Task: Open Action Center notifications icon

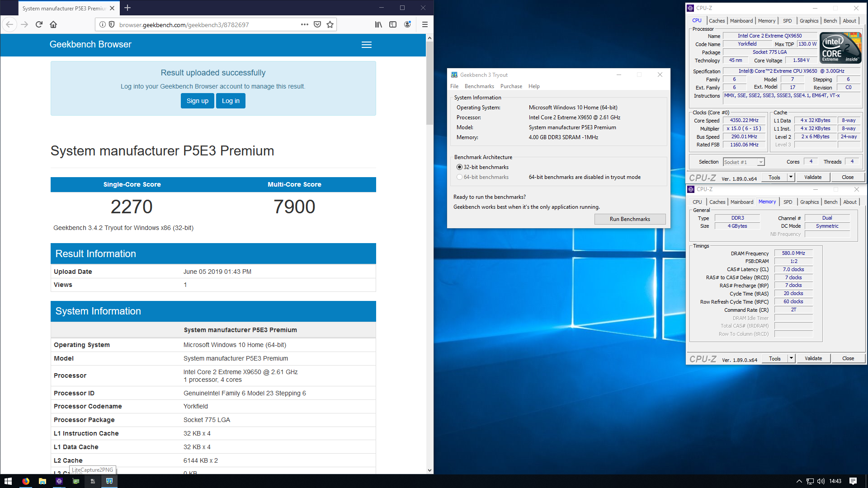Action: tap(853, 481)
